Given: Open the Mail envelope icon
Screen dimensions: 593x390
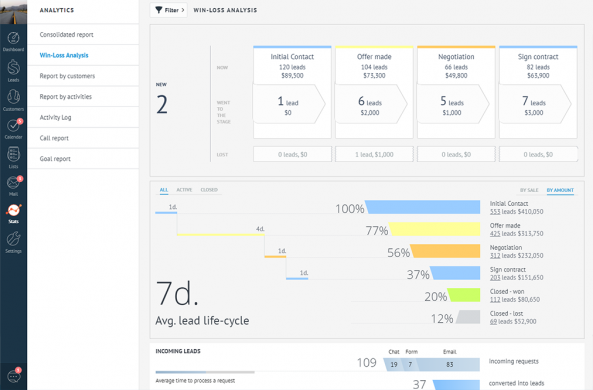Looking at the screenshot, I should click(13, 183).
